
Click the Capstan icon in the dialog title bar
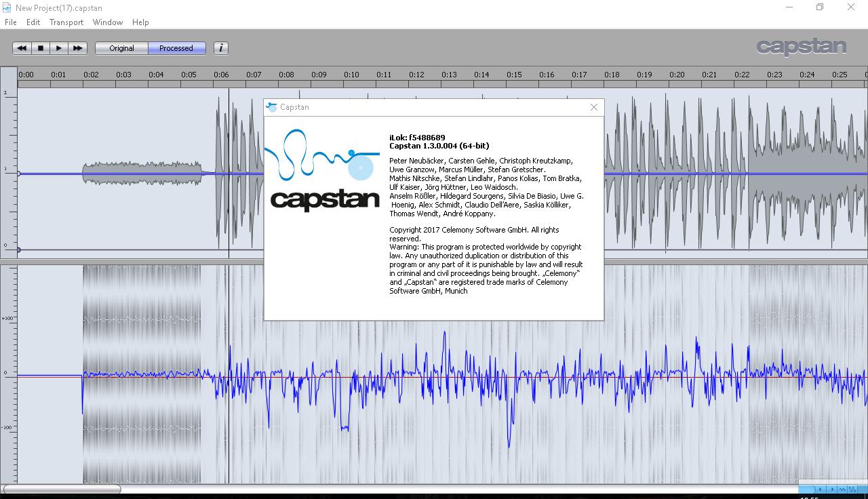tap(272, 107)
